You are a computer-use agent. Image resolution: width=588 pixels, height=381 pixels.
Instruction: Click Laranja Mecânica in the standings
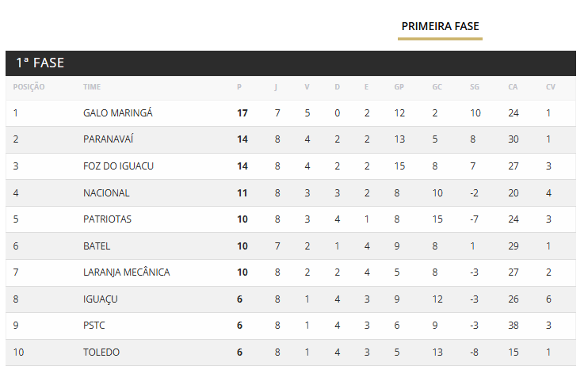pyautogui.click(x=126, y=272)
